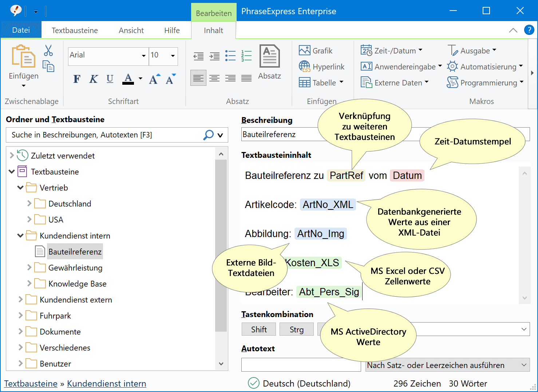The image size is (538, 392).
Task: Expand USA folder
Action: tap(29, 219)
